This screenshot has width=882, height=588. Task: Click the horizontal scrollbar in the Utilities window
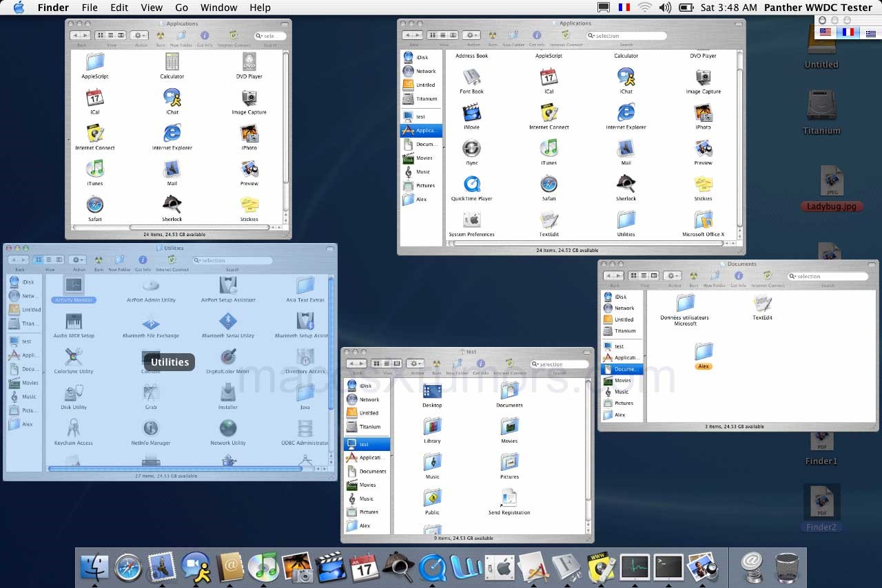pyautogui.click(x=175, y=468)
